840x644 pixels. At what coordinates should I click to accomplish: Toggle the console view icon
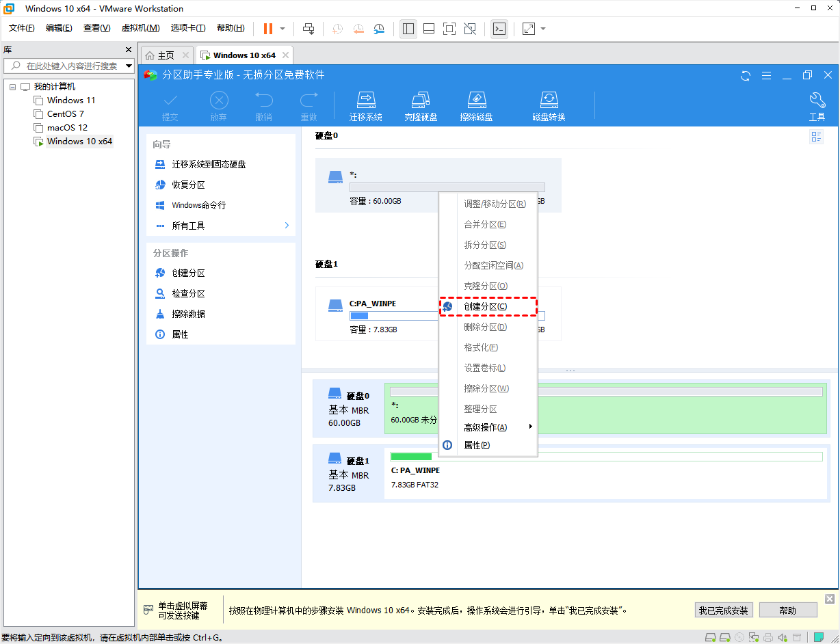(499, 29)
